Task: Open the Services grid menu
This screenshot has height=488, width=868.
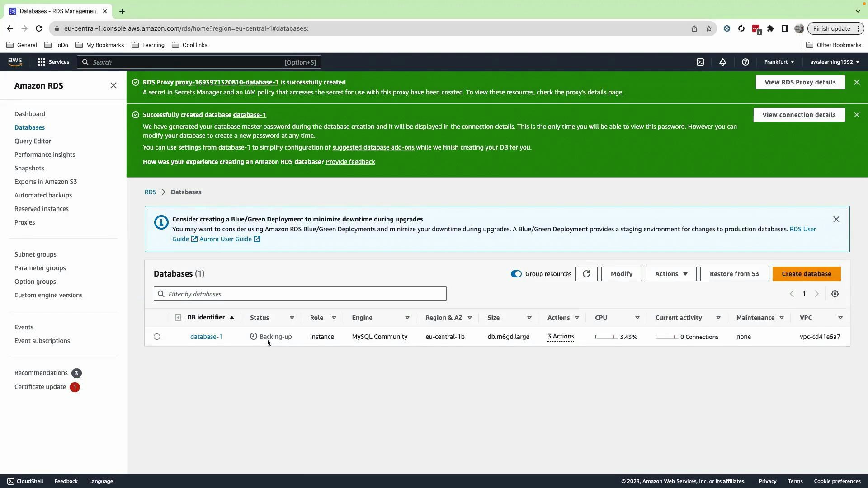Action: pyautogui.click(x=53, y=62)
